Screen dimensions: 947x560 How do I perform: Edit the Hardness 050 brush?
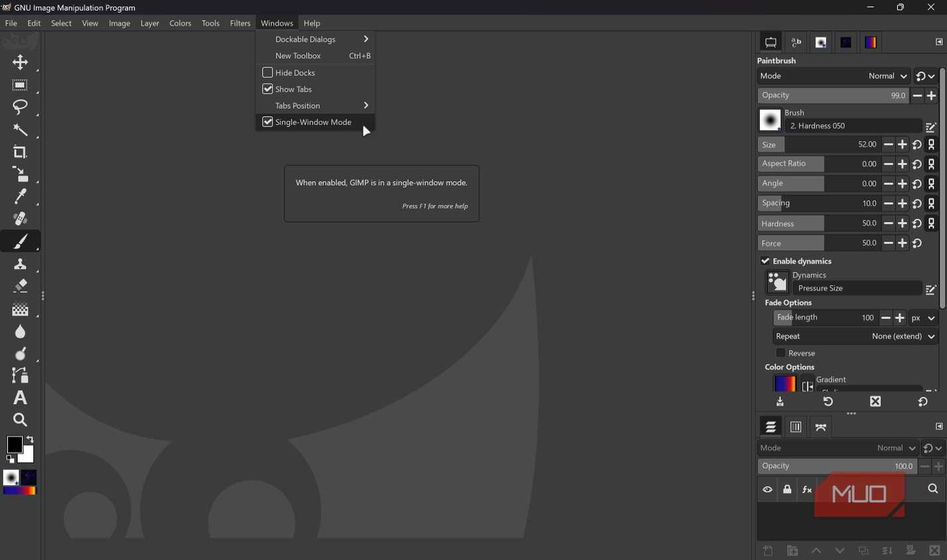coord(931,126)
